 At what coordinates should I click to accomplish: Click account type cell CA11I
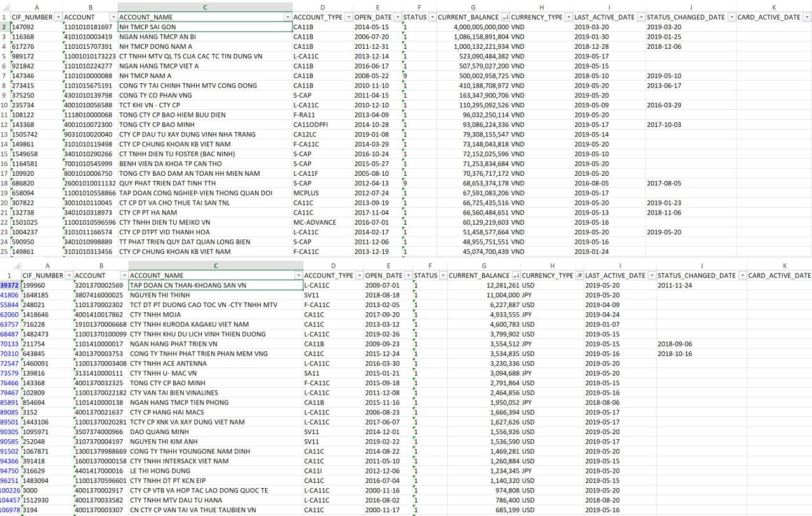tap(334, 471)
